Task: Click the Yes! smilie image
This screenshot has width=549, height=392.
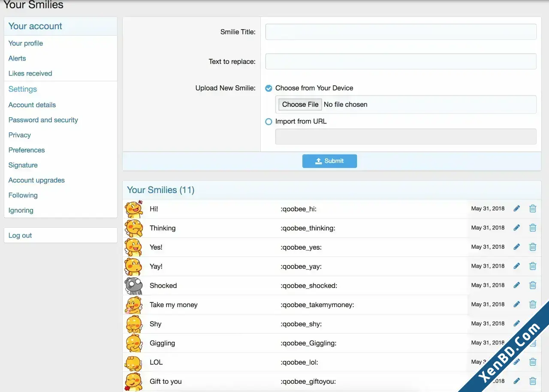Action: [133, 247]
